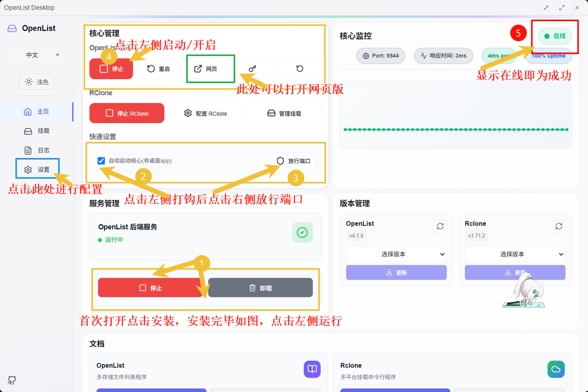The height and width of the screenshot is (392, 588).
Task: Stop the OpenList core with 停止 button
Action: pyautogui.click(x=111, y=69)
